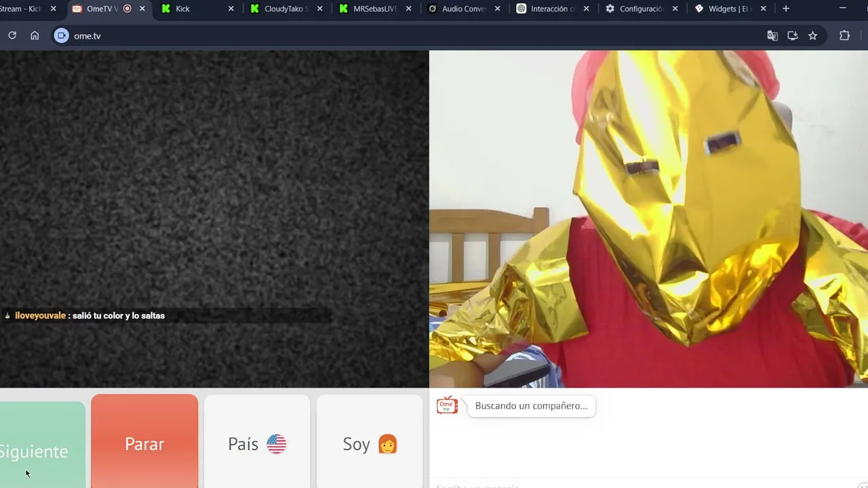The image size is (868, 488).
Task: Open the Soy gender selector
Action: [370, 441]
